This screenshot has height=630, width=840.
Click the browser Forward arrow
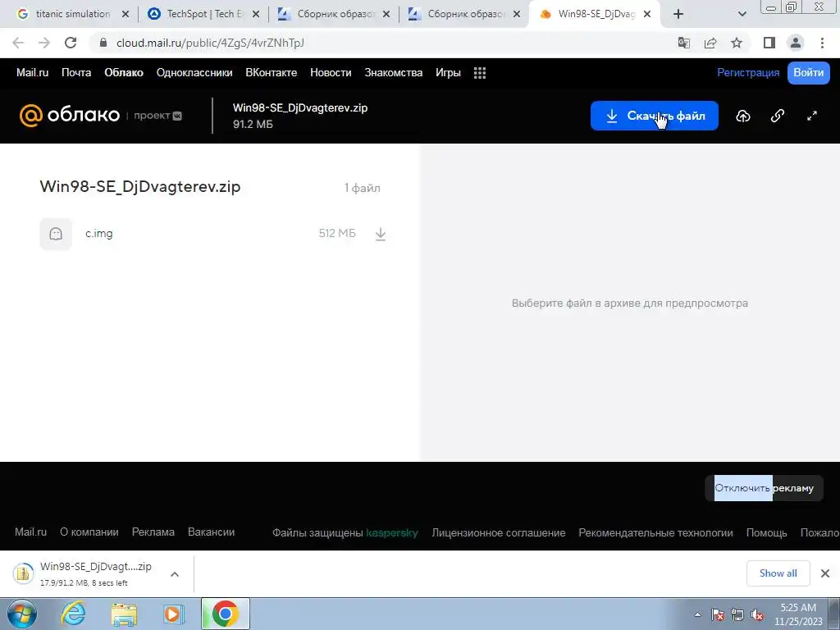click(44, 43)
